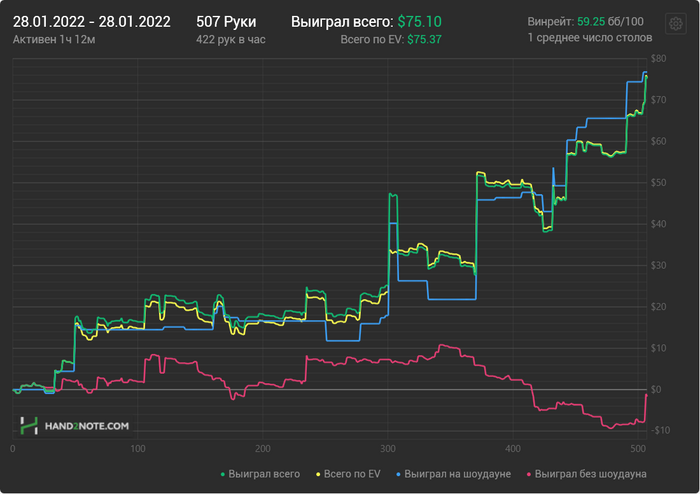Toggle the 'Всего по EV' legend series
700x494 pixels.
click(x=348, y=474)
